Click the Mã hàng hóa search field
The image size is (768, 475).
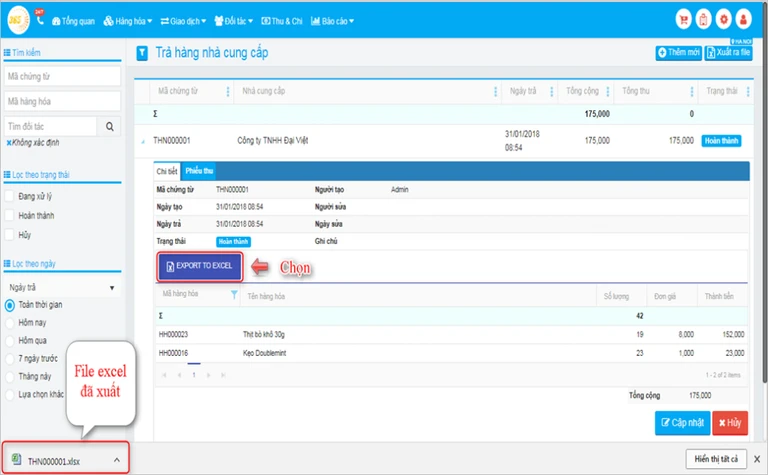tap(62, 101)
